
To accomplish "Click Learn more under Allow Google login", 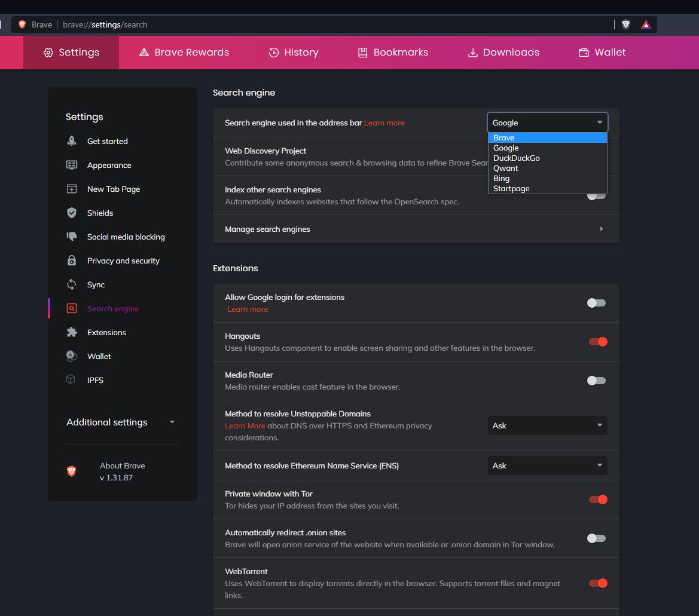I will click(248, 309).
